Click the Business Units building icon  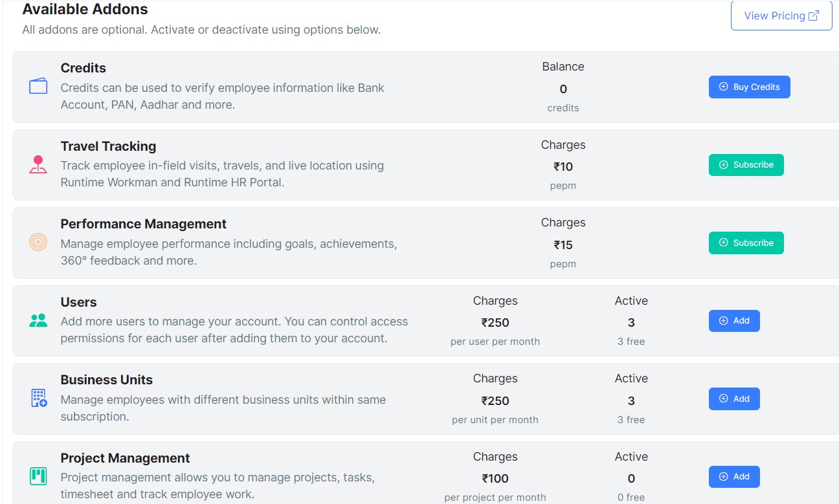[x=39, y=398]
